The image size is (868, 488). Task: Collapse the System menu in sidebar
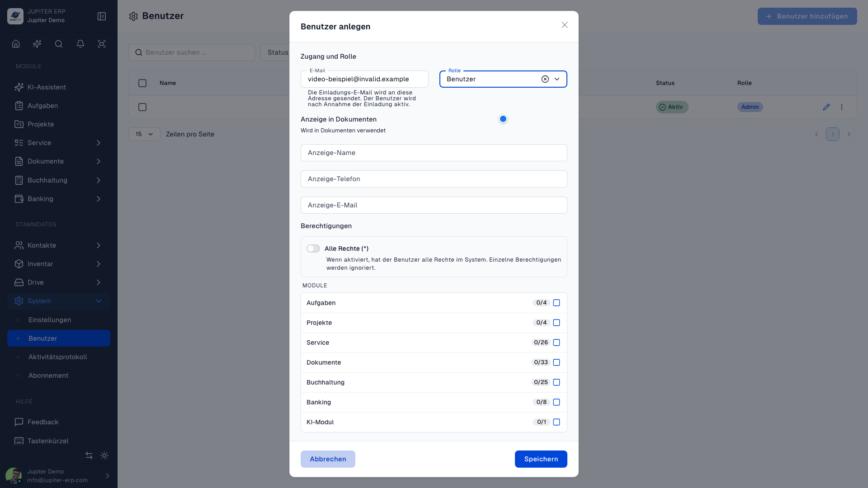(59, 301)
